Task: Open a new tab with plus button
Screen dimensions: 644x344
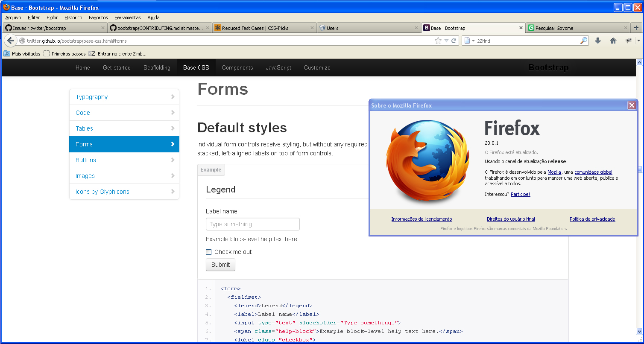Action: pos(636,28)
